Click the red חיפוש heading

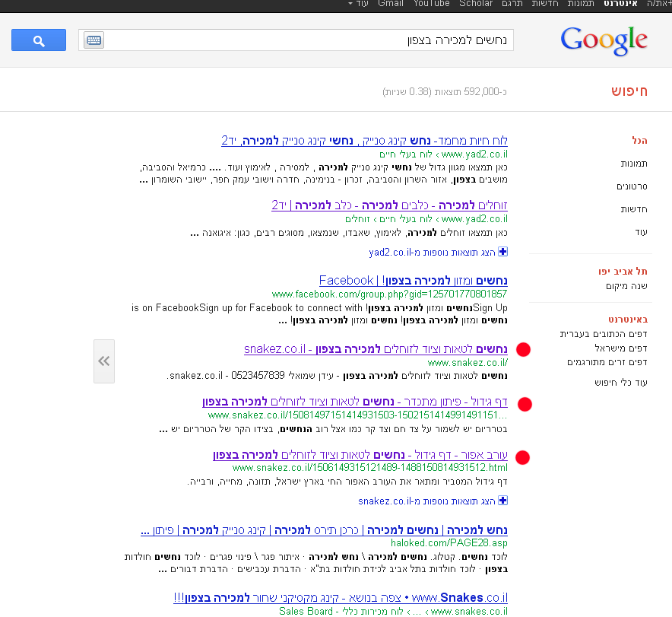coord(629,91)
